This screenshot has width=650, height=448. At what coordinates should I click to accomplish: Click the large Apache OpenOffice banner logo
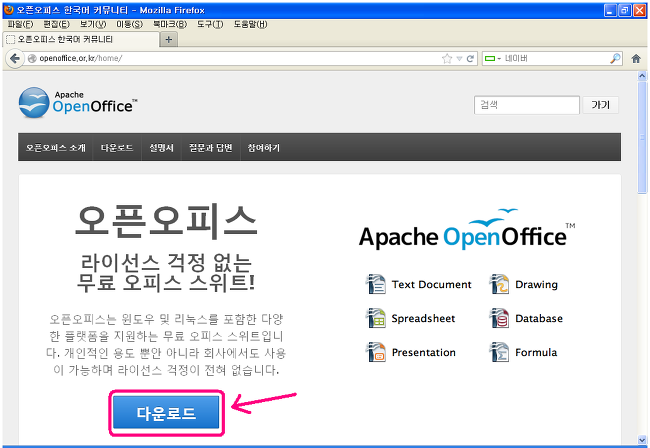[x=467, y=230]
